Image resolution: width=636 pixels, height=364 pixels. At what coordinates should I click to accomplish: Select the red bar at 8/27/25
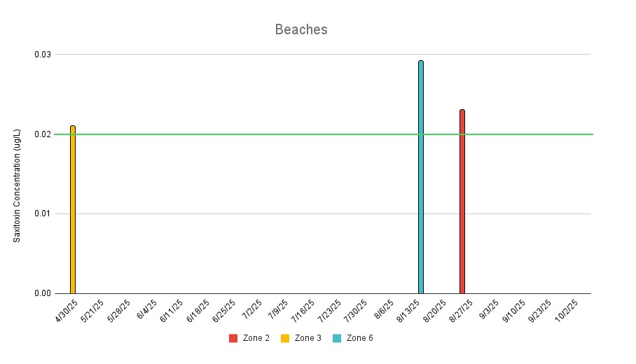pyautogui.click(x=462, y=202)
